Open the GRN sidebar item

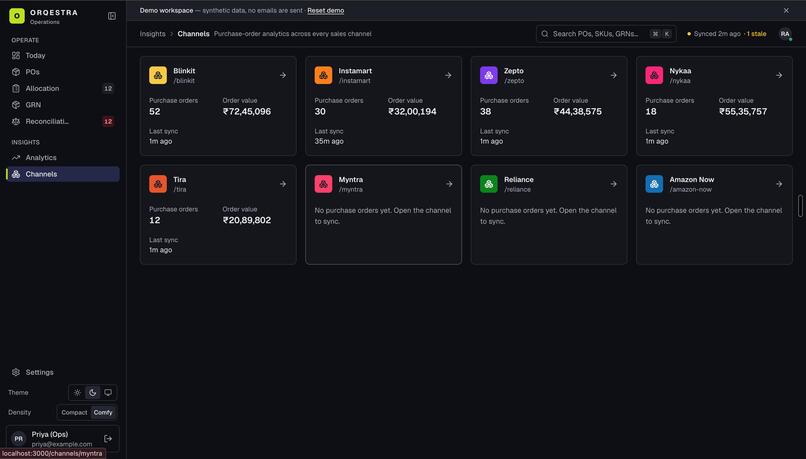click(x=63, y=105)
